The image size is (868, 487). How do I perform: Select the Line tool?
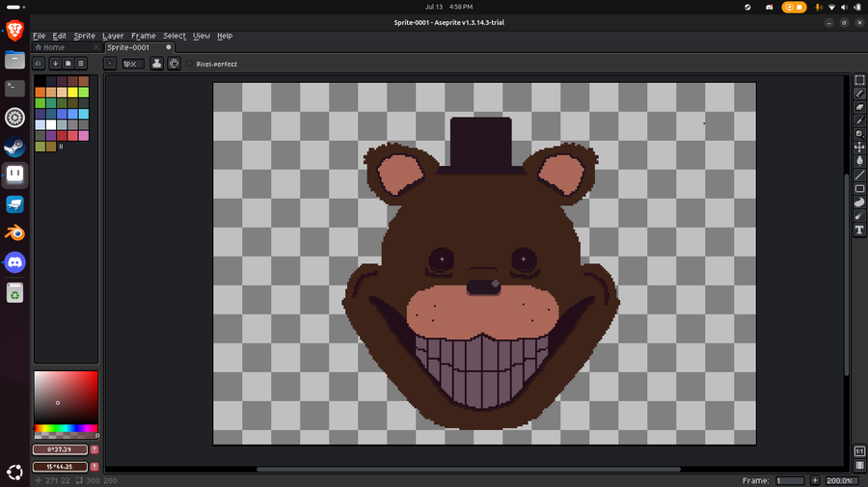tap(859, 175)
